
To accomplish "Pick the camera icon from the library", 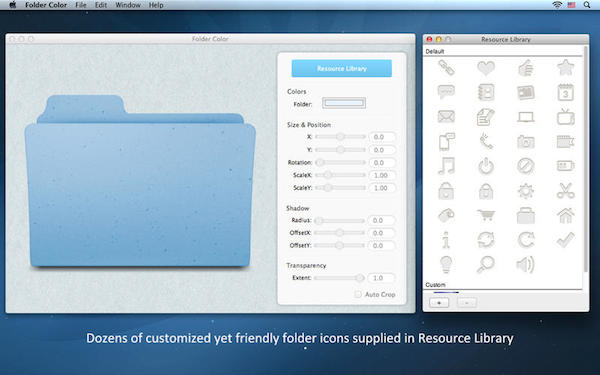I will point(526,142).
